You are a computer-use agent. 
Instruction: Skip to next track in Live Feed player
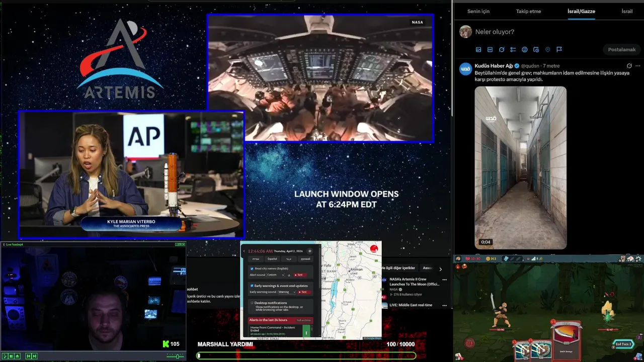coord(34,356)
